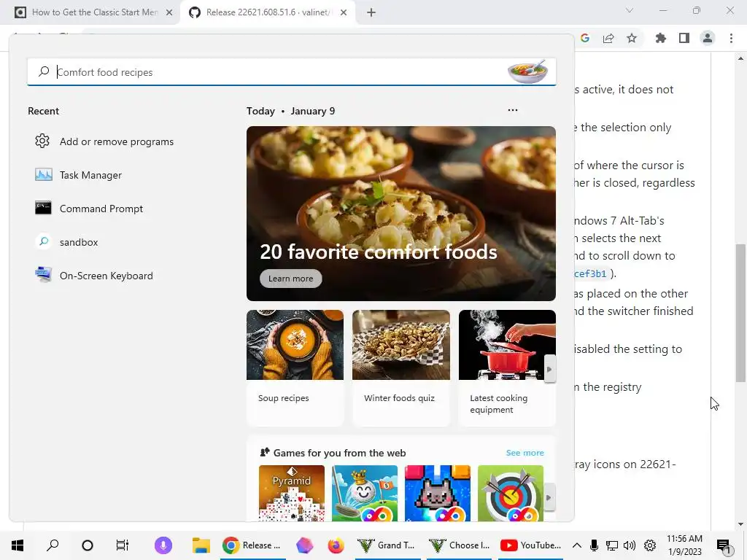Switch to the Release 22621.608.51.6 valinet tab
The width and height of the screenshot is (747, 560).
[267, 12]
